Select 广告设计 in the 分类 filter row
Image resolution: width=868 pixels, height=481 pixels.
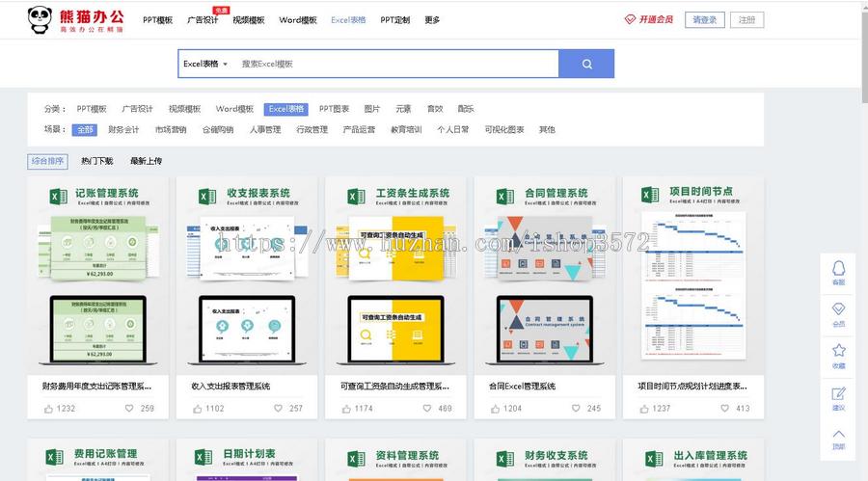coord(137,109)
